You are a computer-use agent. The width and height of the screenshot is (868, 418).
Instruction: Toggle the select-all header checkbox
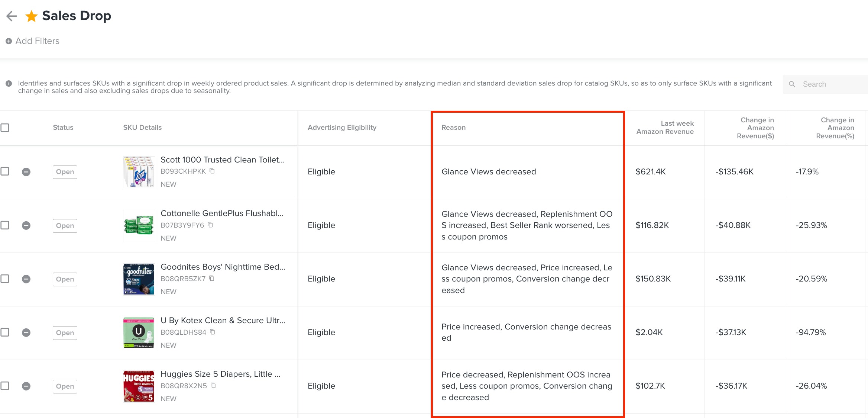pos(5,128)
